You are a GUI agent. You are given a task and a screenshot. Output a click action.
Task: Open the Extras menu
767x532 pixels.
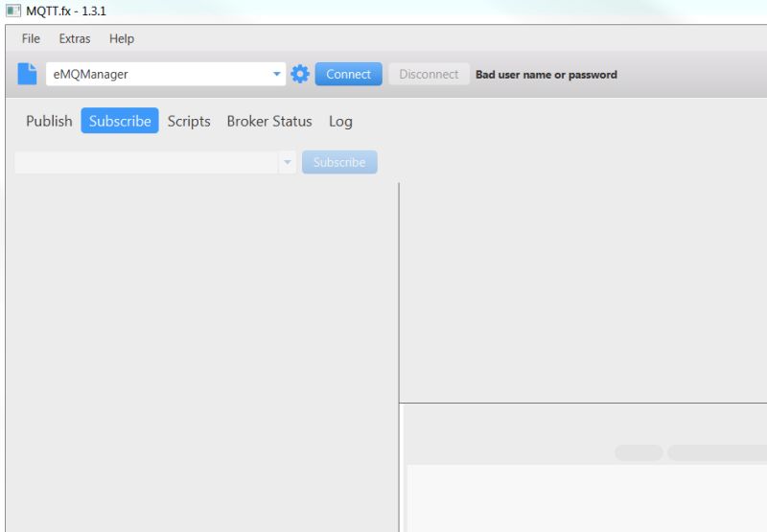point(75,38)
